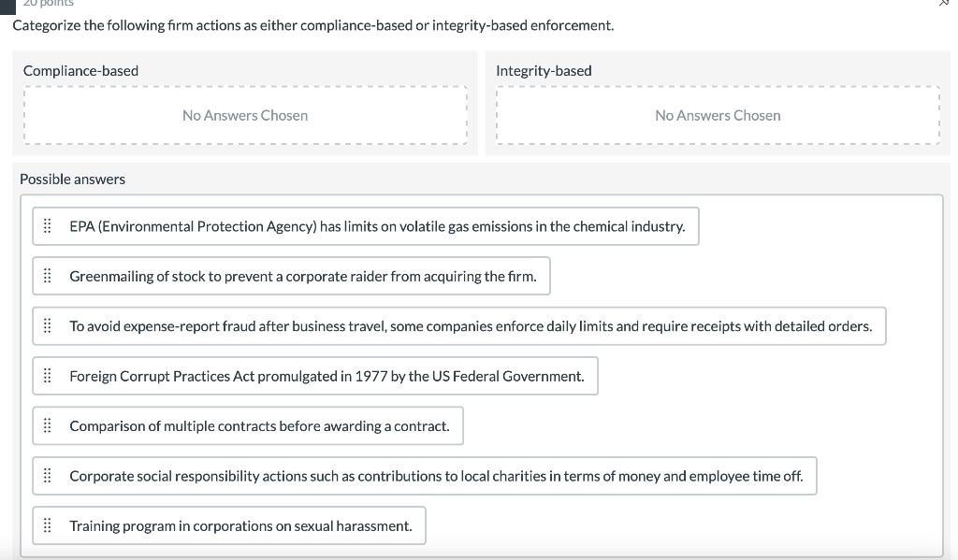Select the EPA volatile gas emissions answer card

coord(365,225)
